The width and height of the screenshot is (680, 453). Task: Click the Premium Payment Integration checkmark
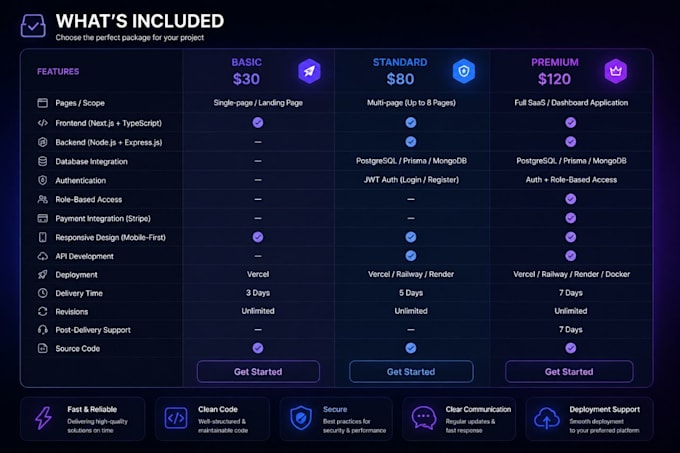(x=571, y=218)
